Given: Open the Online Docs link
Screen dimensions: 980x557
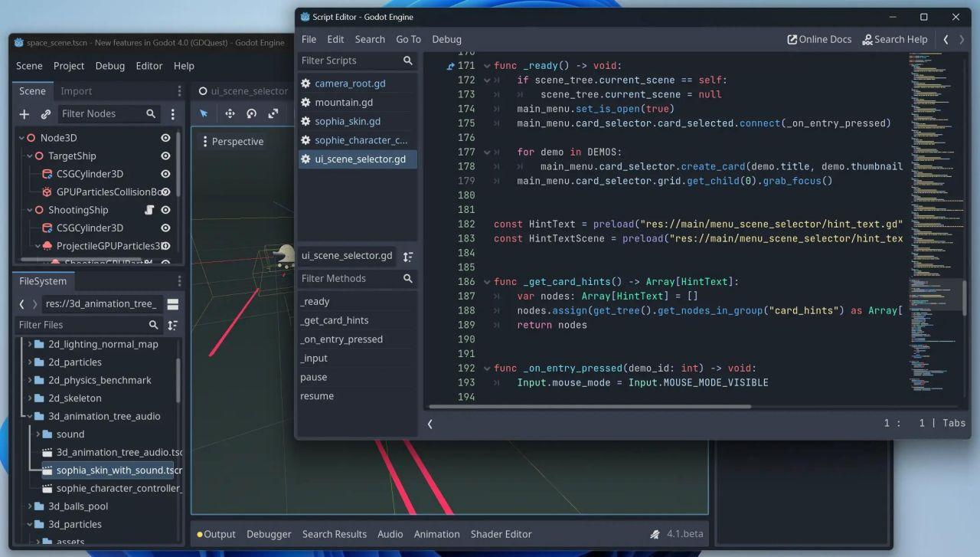Looking at the screenshot, I should click(819, 39).
